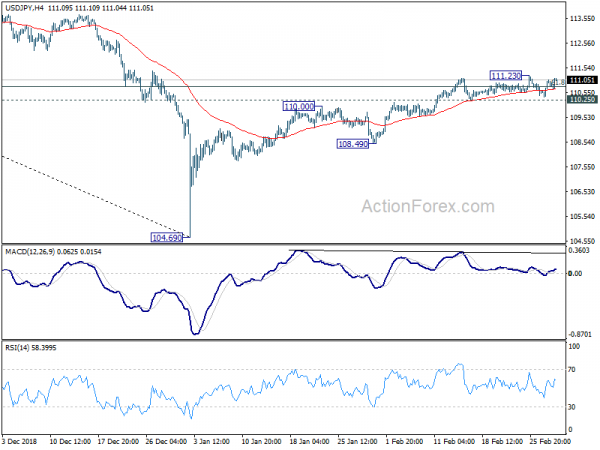Click the 104.690 bottom price label

coord(166,238)
